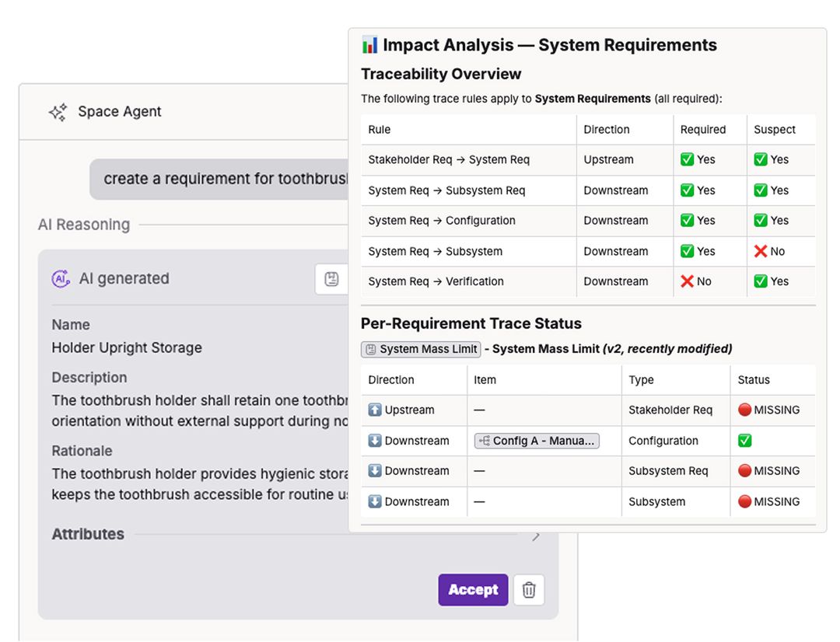Select the System Req → Verification rule

(436, 281)
